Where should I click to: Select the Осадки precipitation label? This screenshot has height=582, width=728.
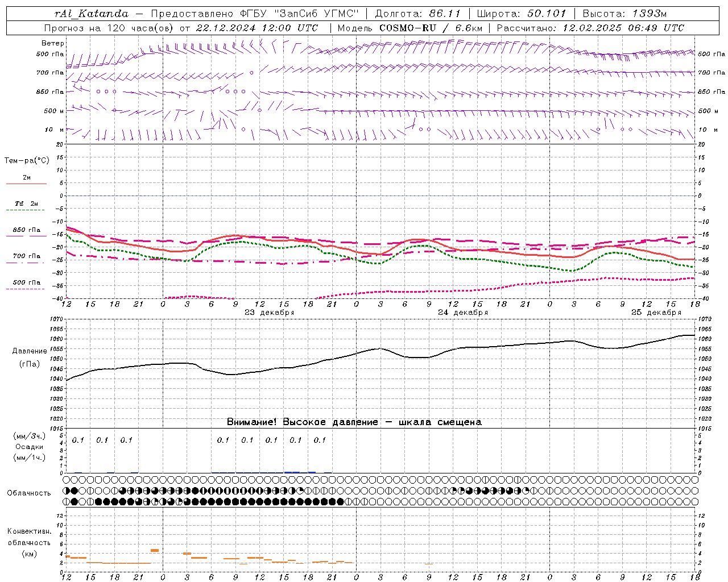pyautogui.click(x=29, y=447)
